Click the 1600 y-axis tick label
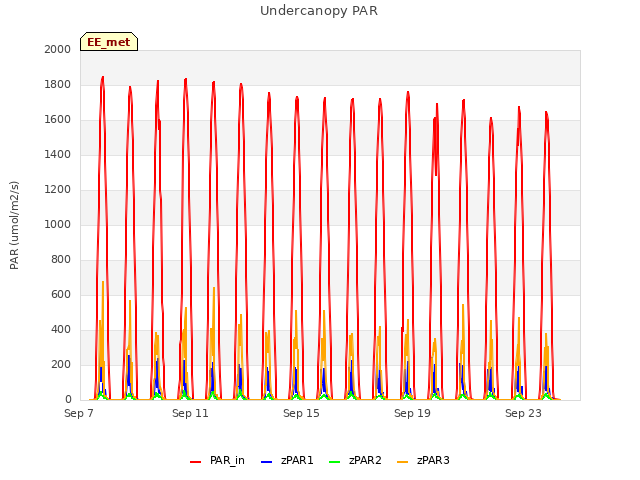 pos(58,120)
